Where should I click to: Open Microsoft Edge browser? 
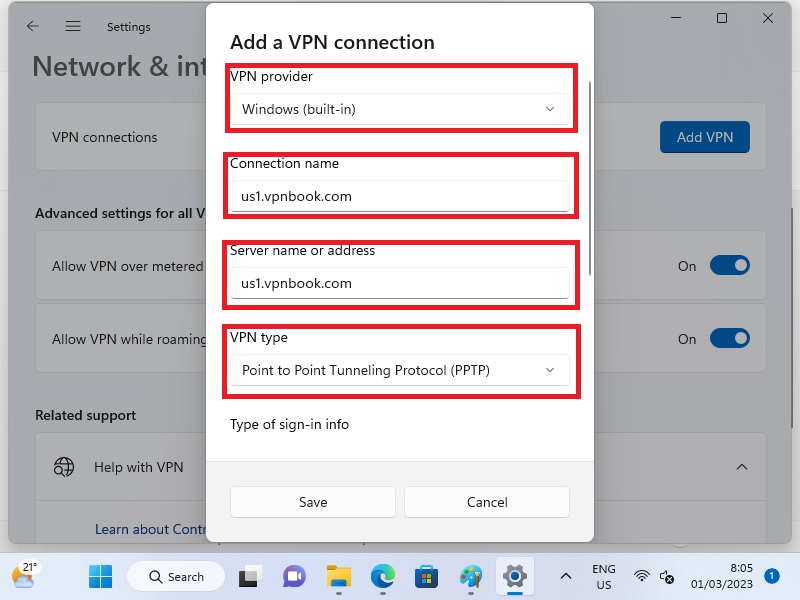tap(383, 577)
